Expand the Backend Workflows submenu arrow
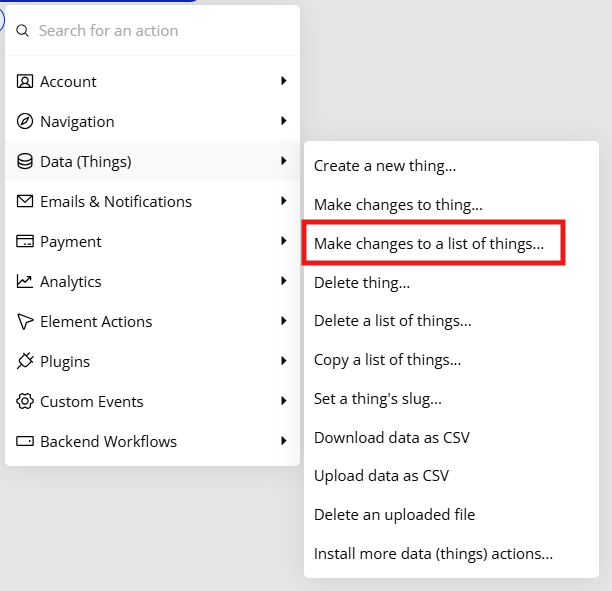 pyautogui.click(x=284, y=441)
